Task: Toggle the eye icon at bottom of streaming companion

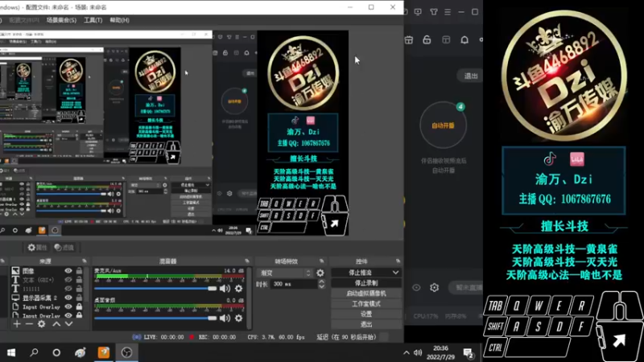Action: [416, 288]
